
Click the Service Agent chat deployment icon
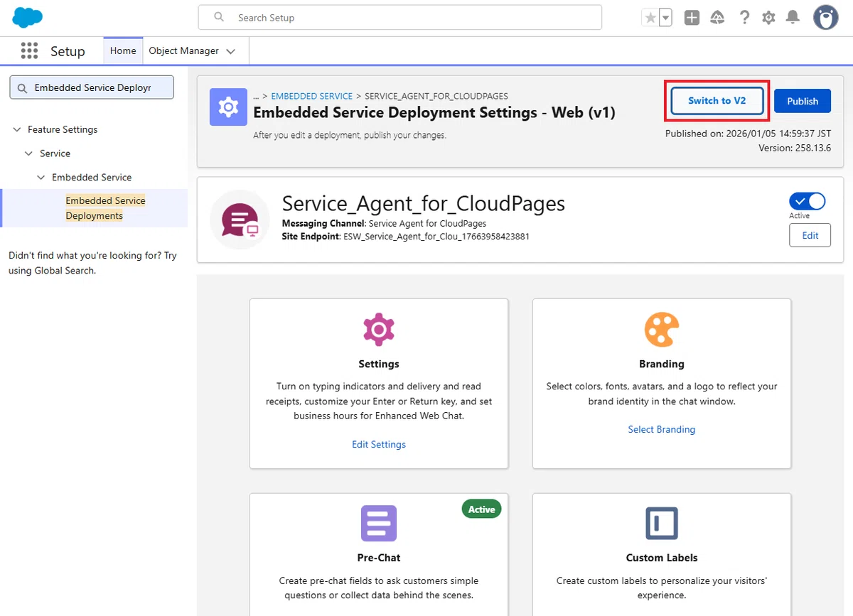pyautogui.click(x=240, y=220)
